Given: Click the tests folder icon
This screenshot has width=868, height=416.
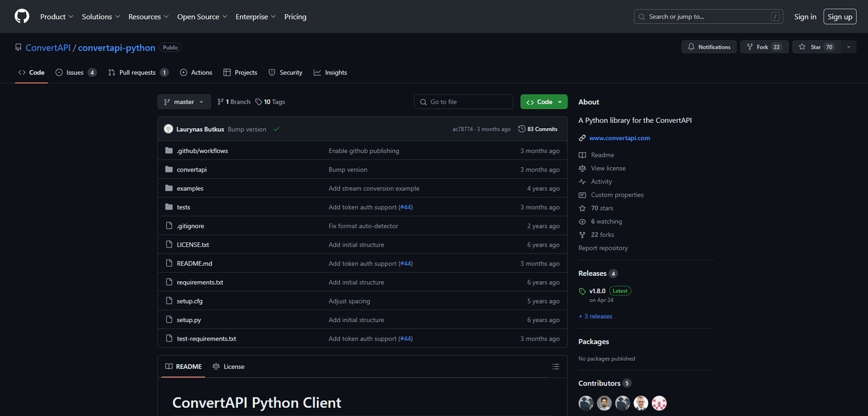Looking at the screenshot, I should coord(169,207).
